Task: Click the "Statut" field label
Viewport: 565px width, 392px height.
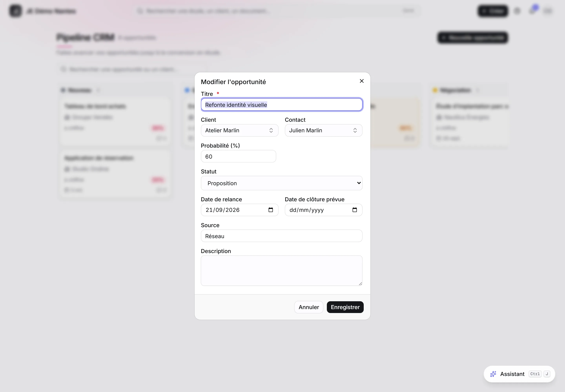Action: 209,171
